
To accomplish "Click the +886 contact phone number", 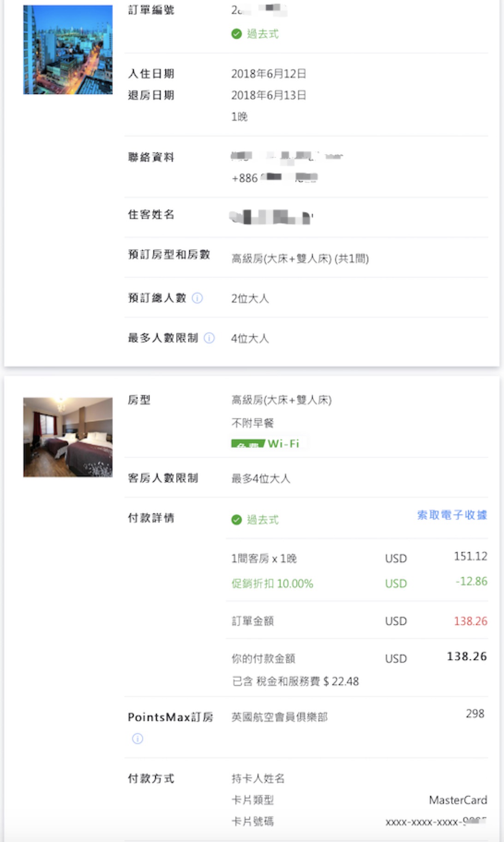I will pos(274,178).
